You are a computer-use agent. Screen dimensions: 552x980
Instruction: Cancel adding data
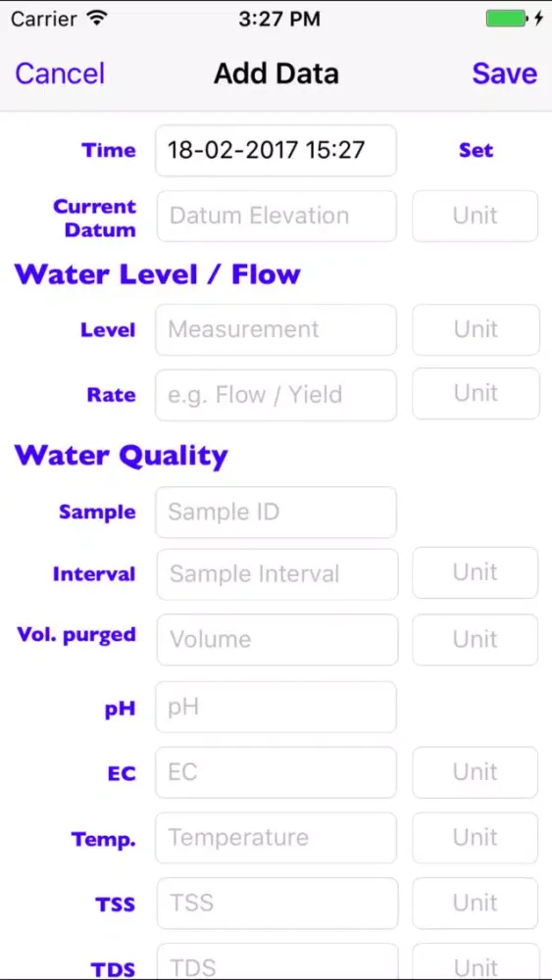[x=60, y=73]
